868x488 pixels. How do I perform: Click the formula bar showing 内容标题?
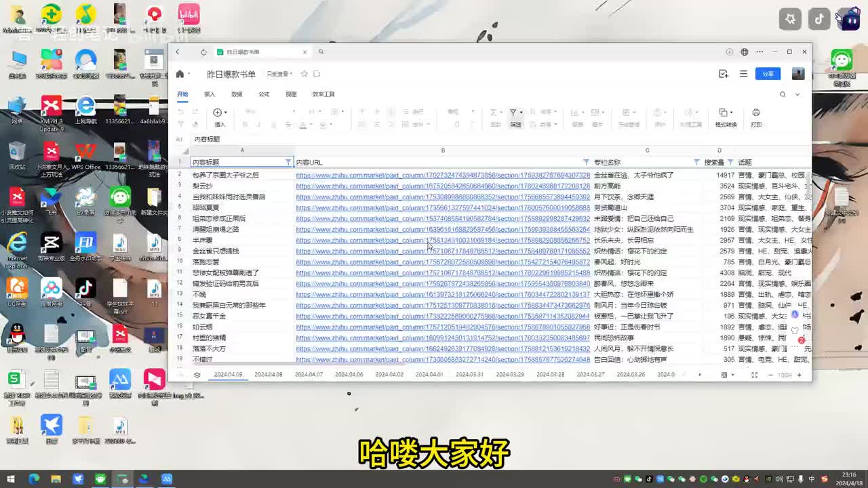[x=500, y=139]
